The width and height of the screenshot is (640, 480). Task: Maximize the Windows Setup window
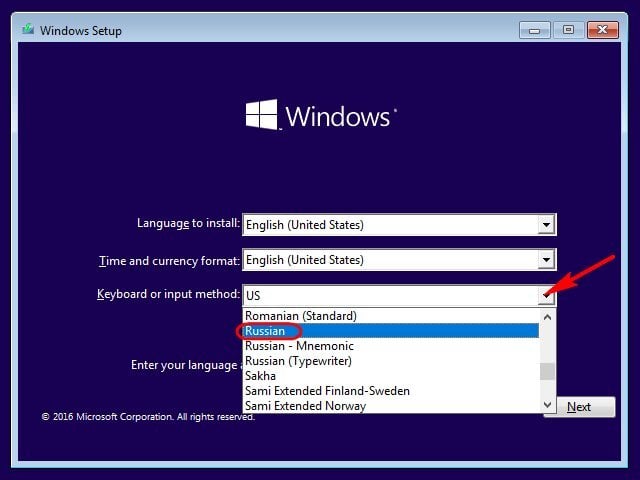click(x=568, y=30)
